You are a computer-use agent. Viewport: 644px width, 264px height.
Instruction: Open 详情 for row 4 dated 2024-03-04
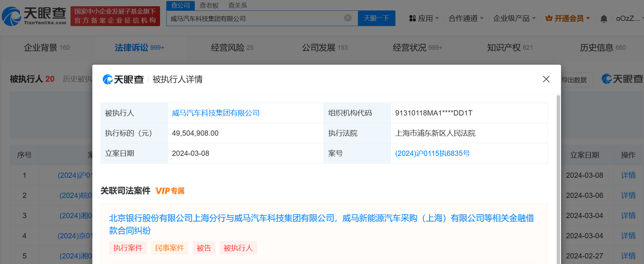pyautogui.click(x=628, y=236)
